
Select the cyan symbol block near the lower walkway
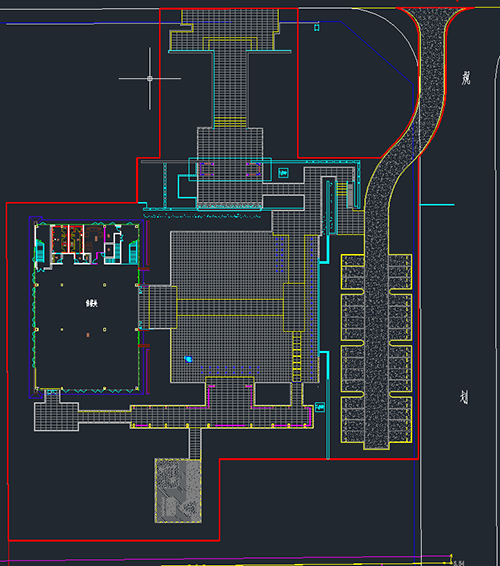[x=320, y=407]
